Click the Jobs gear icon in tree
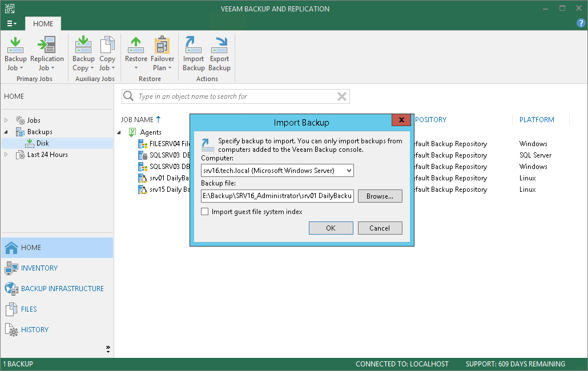Viewport: 588px width, 371px height. [x=20, y=120]
